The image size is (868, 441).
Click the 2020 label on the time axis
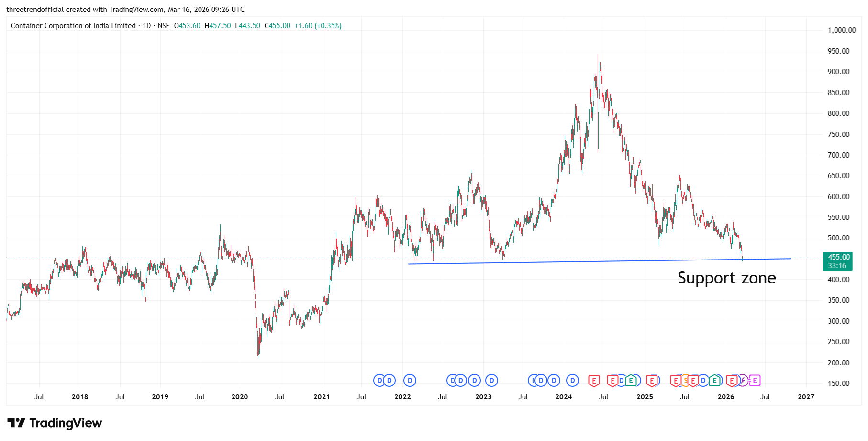(240, 397)
